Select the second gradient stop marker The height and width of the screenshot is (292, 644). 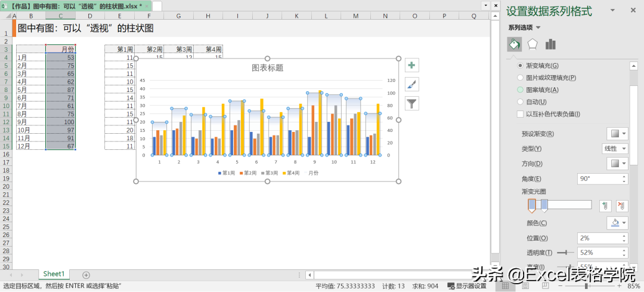(544, 205)
